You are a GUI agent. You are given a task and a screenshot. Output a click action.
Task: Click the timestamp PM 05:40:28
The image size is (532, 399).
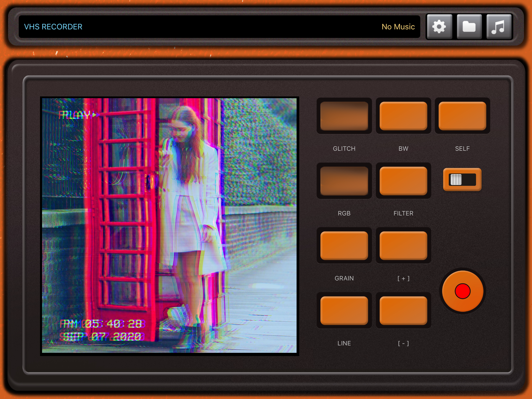coord(102,324)
